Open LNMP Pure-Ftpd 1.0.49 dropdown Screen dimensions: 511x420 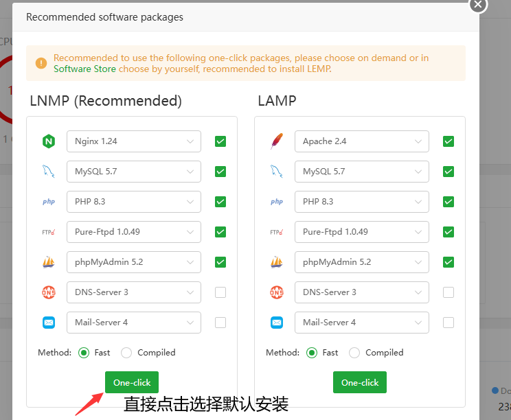click(134, 232)
